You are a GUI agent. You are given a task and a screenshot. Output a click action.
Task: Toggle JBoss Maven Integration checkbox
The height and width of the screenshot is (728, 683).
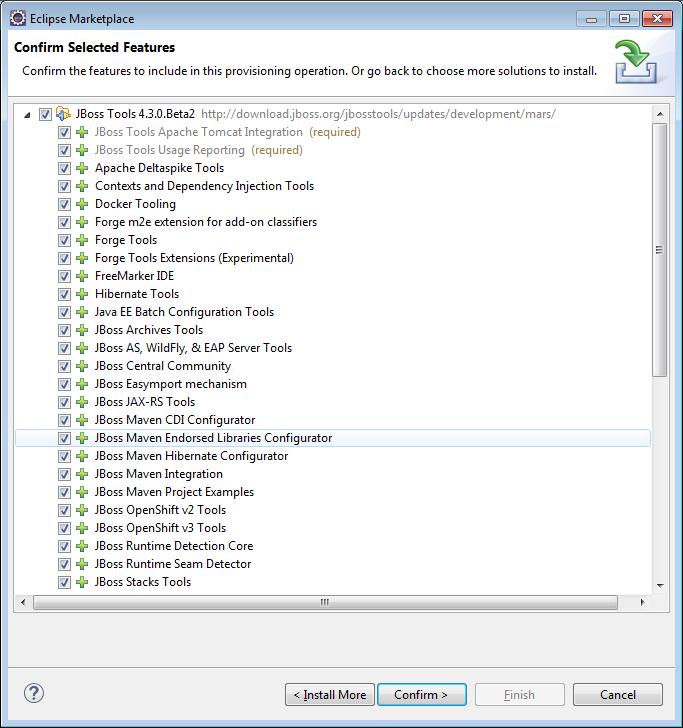(x=64, y=474)
